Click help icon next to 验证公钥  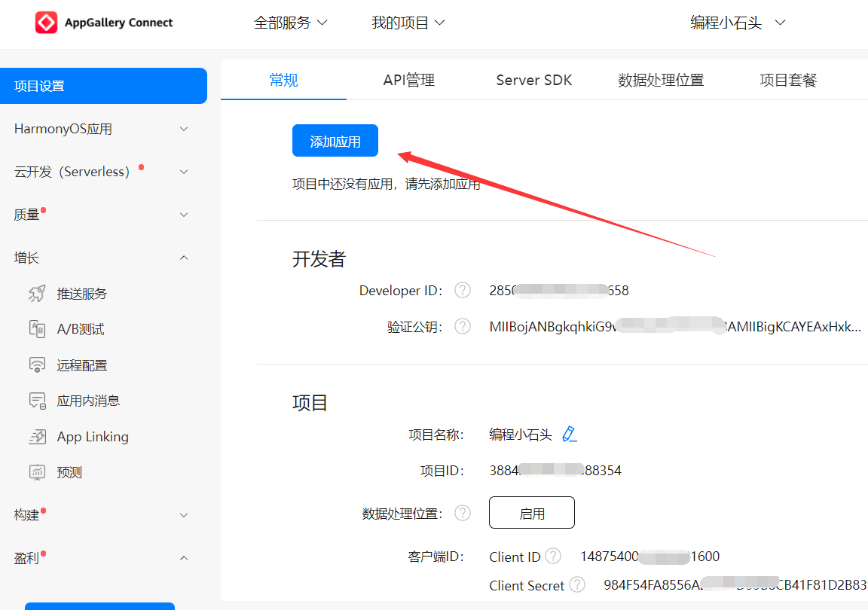point(462,327)
